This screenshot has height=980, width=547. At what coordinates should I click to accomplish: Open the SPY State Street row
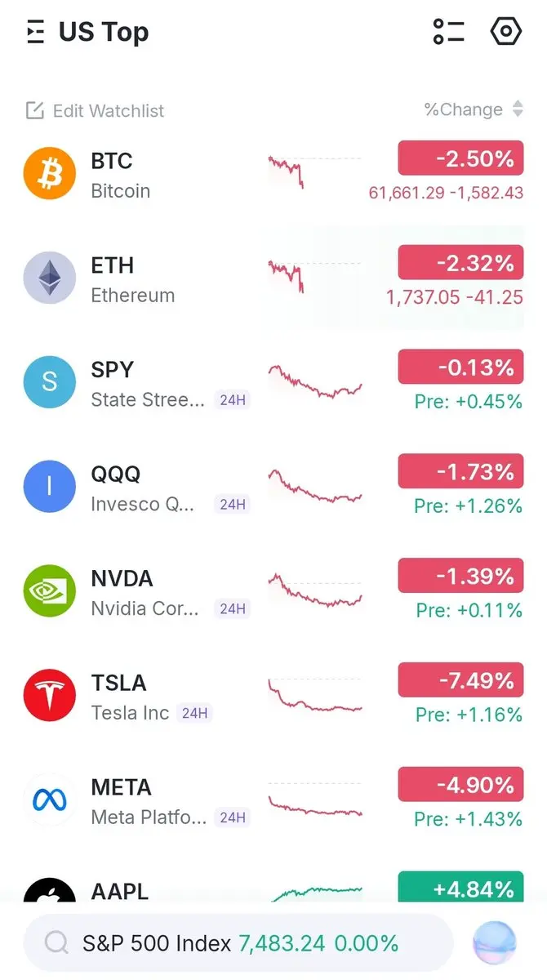273,383
